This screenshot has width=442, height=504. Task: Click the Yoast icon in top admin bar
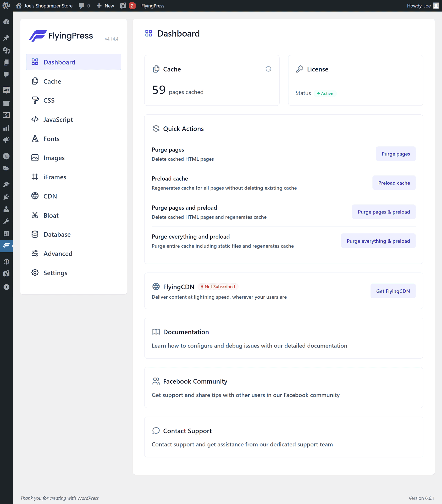(123, 6)
